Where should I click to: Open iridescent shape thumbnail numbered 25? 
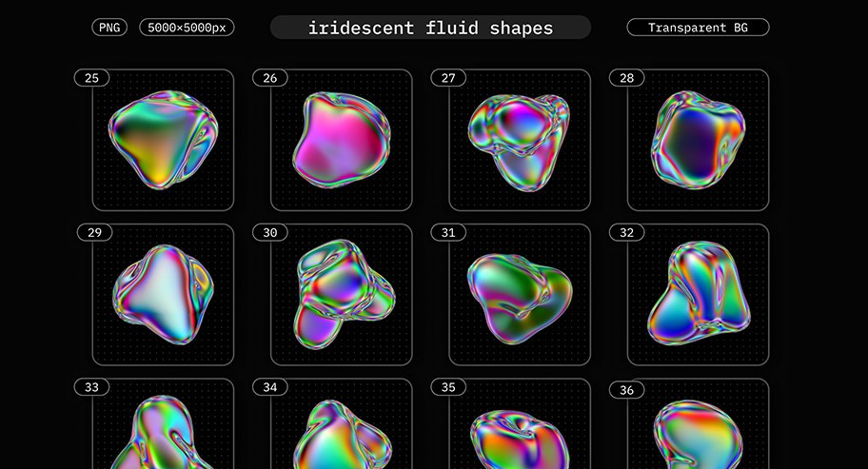[163, 140]
